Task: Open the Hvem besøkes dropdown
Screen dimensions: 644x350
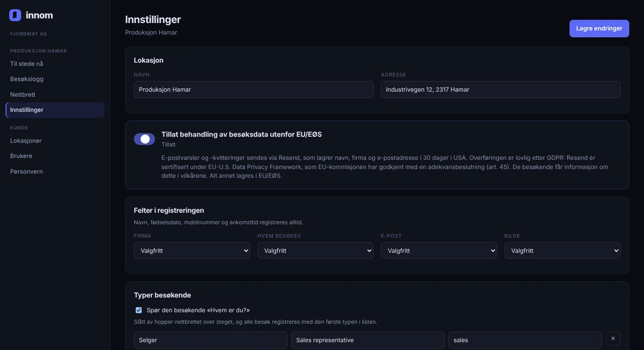Action: tap(316, 251)
